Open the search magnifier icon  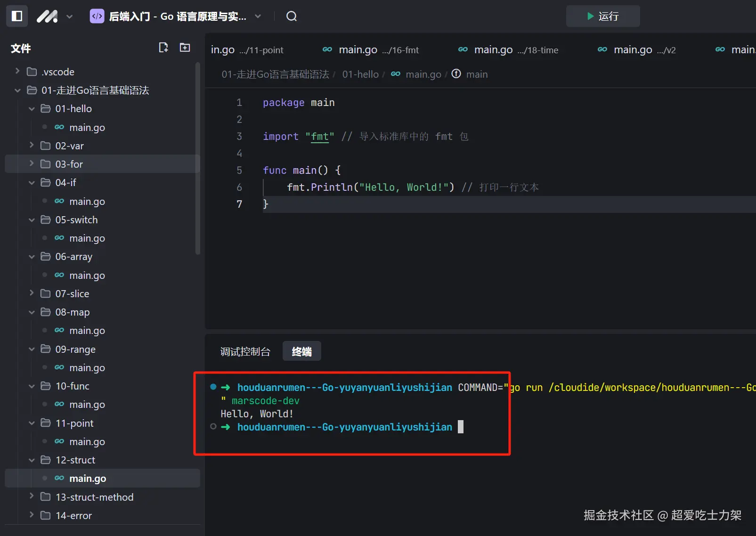(x=292, y=16)
